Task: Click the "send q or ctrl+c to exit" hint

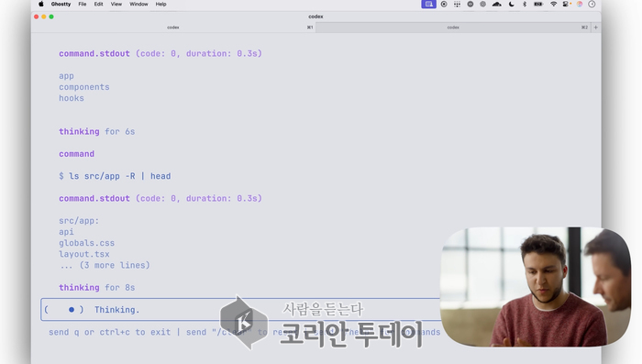Action: click(109, 332)
